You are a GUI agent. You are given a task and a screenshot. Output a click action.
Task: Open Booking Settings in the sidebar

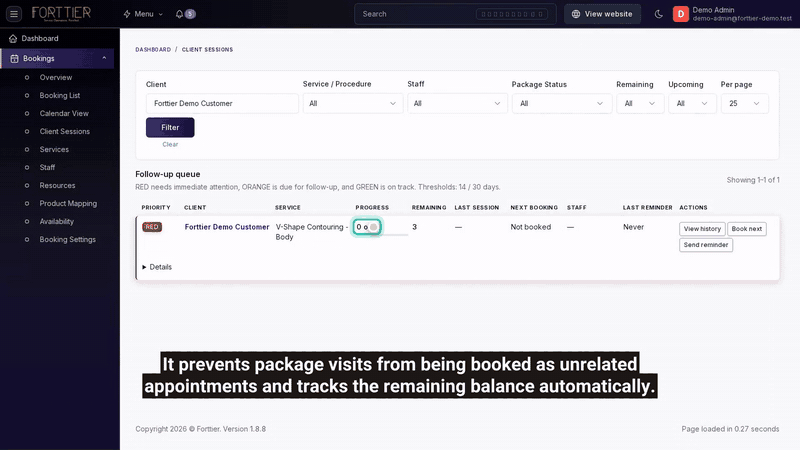click(67, 239)
